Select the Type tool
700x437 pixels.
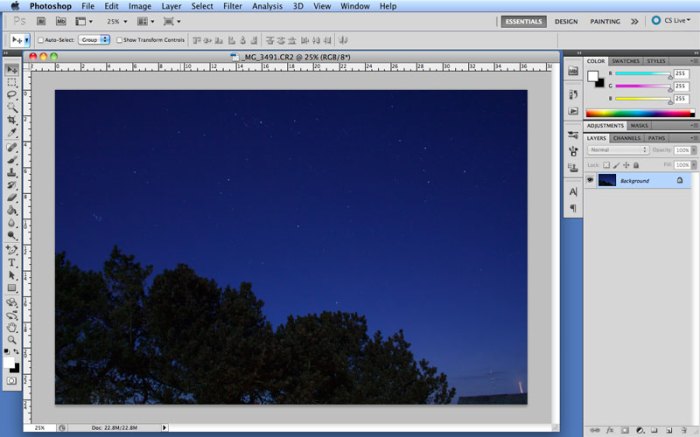tap(12, 263)
